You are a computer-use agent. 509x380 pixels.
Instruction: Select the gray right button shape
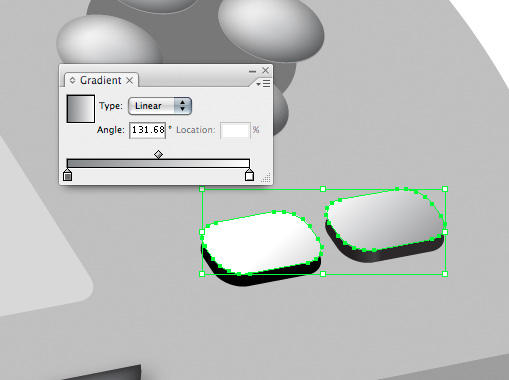[x=385, y=220]
